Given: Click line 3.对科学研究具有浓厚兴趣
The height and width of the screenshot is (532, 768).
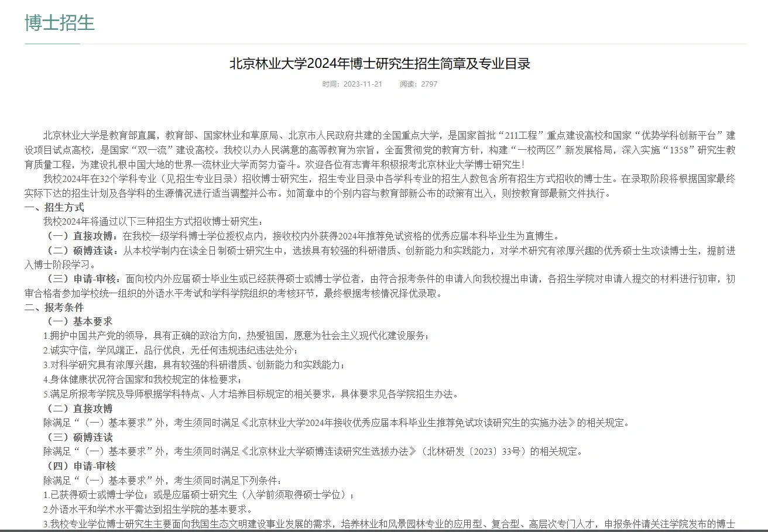Looking at the screenshot, I should click(x=194, y=365).
